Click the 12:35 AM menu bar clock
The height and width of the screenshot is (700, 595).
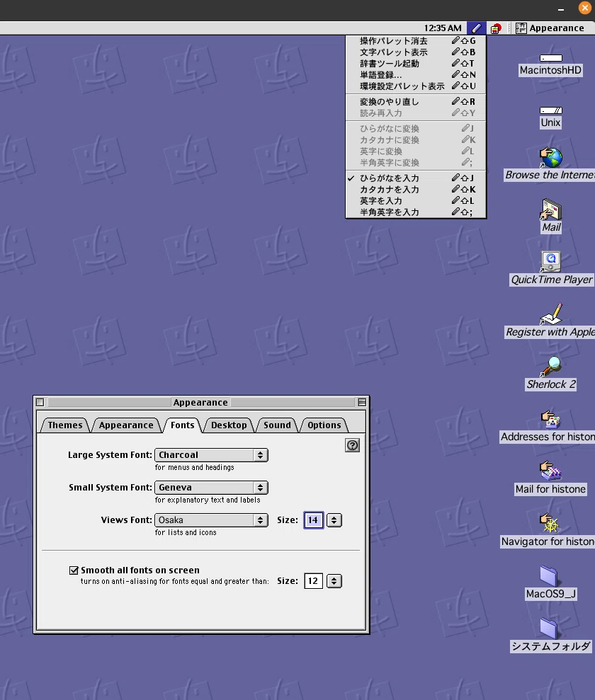pos(443,28)
